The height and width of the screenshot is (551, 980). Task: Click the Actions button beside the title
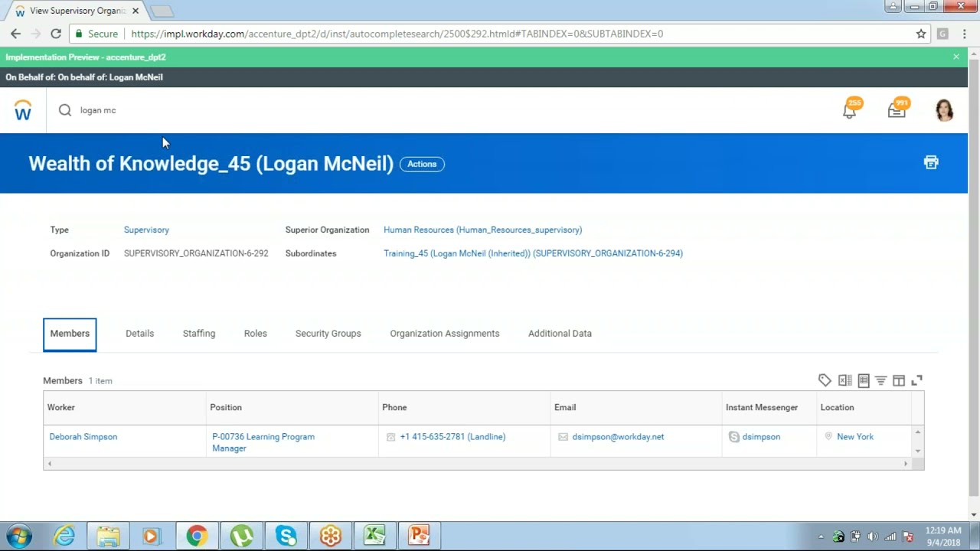[422, 164]
